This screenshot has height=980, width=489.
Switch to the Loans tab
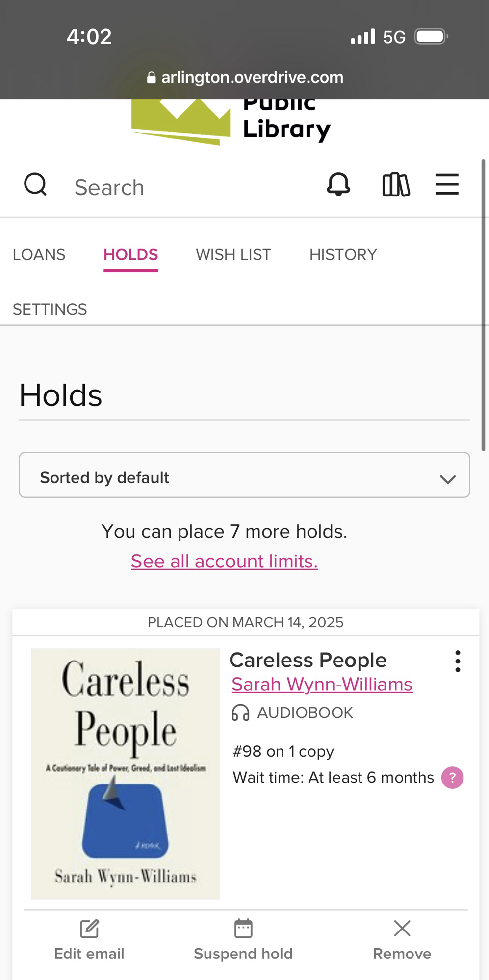coord(39,255)
